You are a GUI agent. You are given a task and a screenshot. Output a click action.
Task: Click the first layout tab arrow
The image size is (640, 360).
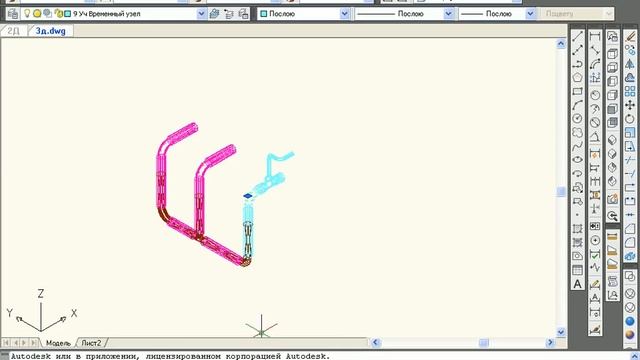pyautogui.click(x=6, y=343)
